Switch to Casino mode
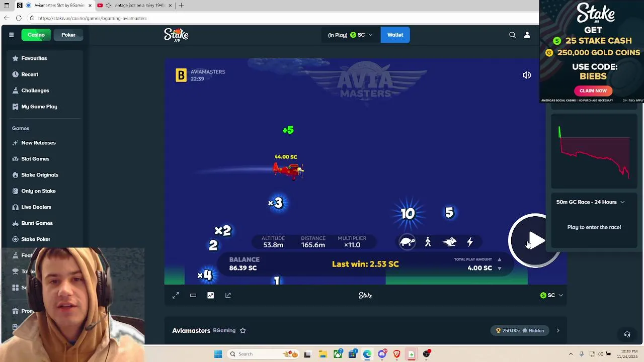The width and height of the screenshot is (644, 362). tap(36, 35)
